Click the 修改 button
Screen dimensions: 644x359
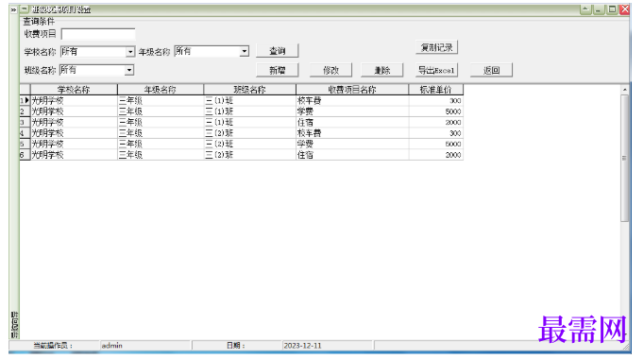point(330,70)
